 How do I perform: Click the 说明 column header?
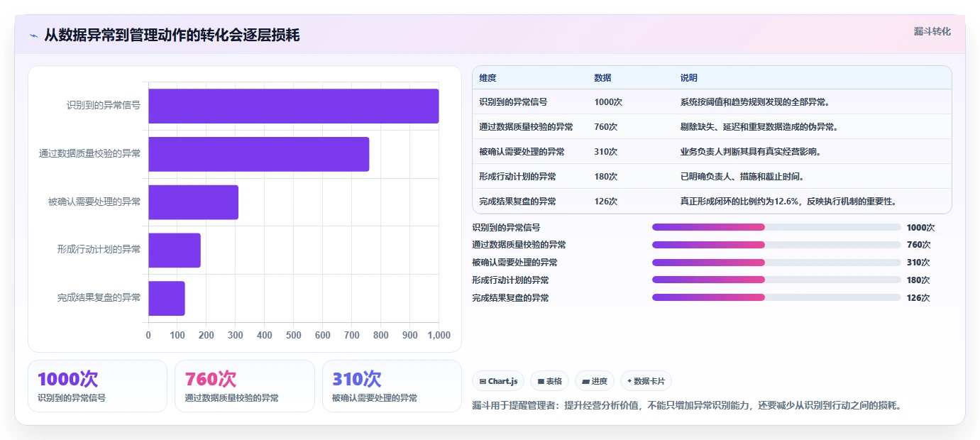point(688,78)
